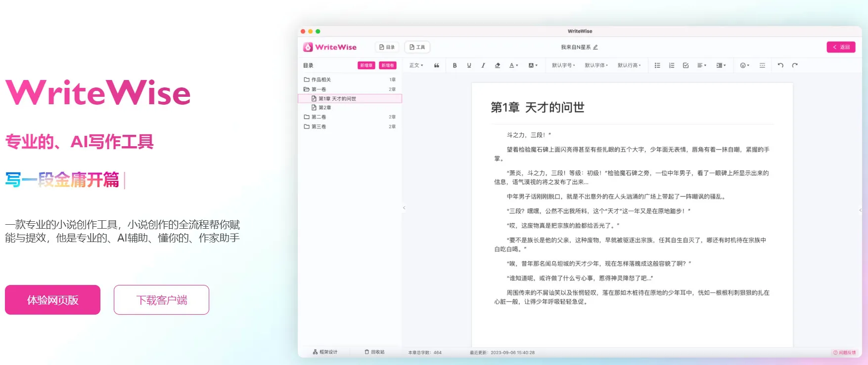Click the line starting “哎，这废物真是
Viewport: 868px width, 365px height.
pyautogui.click(x=563, y=226)
